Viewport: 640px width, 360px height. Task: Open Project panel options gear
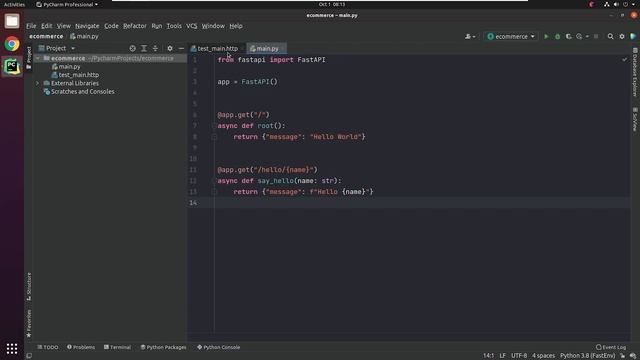170,48
